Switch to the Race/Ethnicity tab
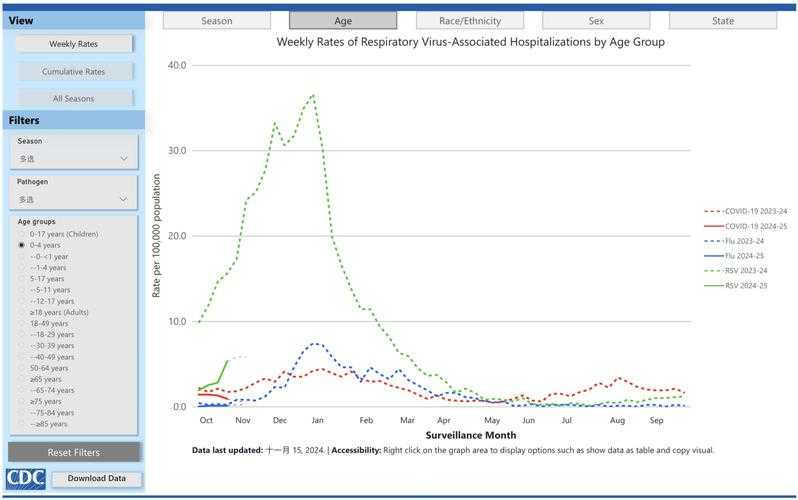 coord(470,20)
